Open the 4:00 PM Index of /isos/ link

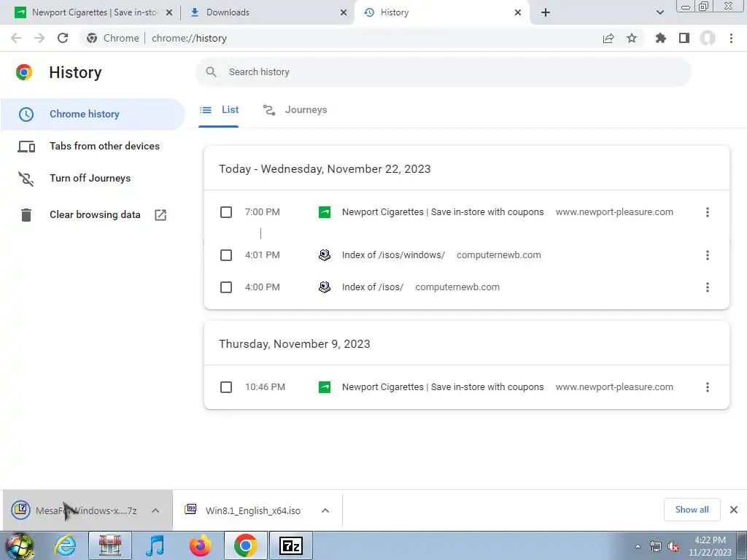373,287
